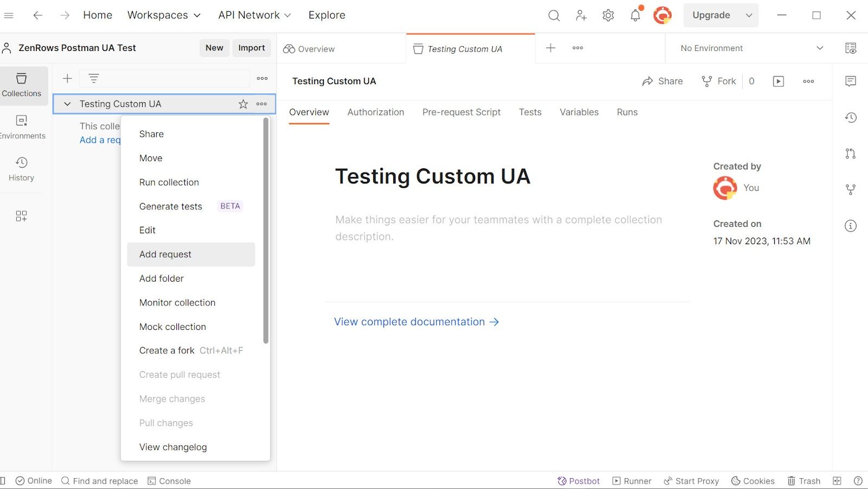Open the History sidebar panel
This screenshot has height=489, width=868.
pyautogui.click(x=21, y=169)
